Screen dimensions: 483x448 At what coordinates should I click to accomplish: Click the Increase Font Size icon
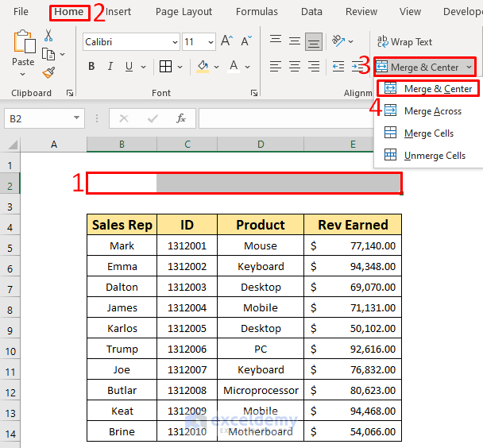(226, 41)
